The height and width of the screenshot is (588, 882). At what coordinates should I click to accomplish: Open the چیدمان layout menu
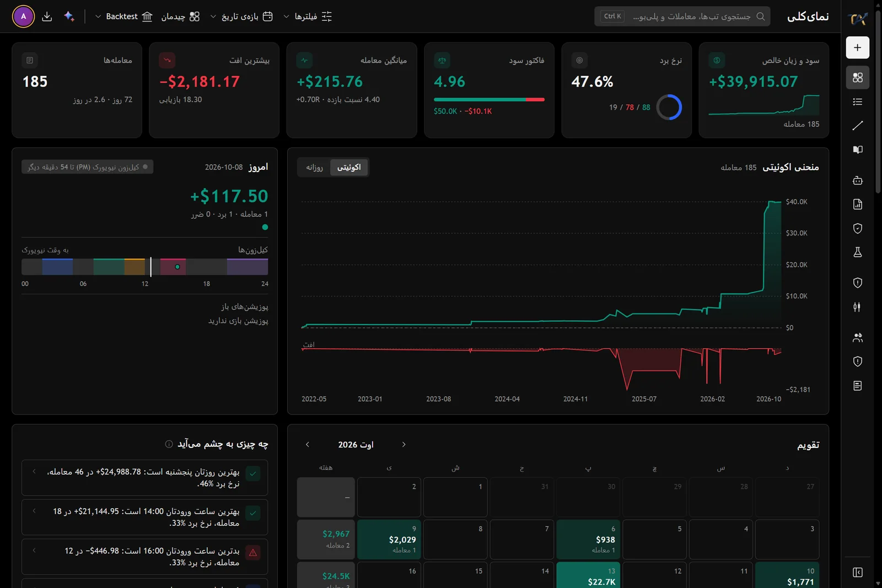point(180,17)
